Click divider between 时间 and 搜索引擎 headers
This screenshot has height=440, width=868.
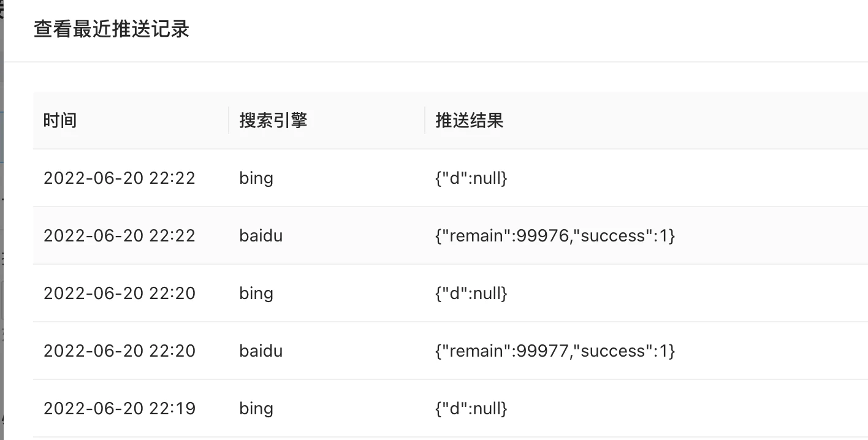pos(229,120)
